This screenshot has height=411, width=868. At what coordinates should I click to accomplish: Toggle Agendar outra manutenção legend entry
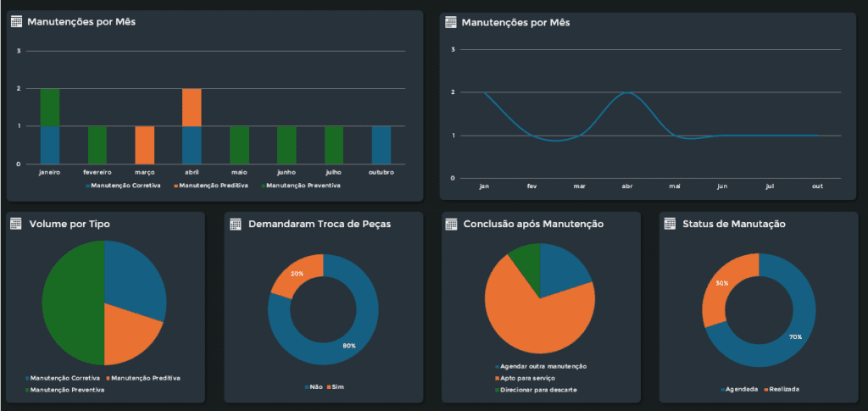coord(540,366)
